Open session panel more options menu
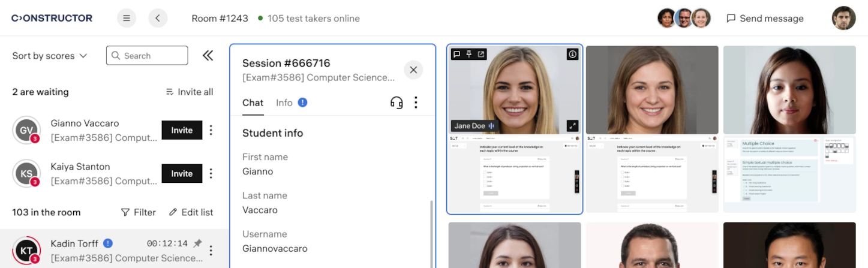Image resolution: width=868 pixels, height=268 pixels. [x=416, y=103]
